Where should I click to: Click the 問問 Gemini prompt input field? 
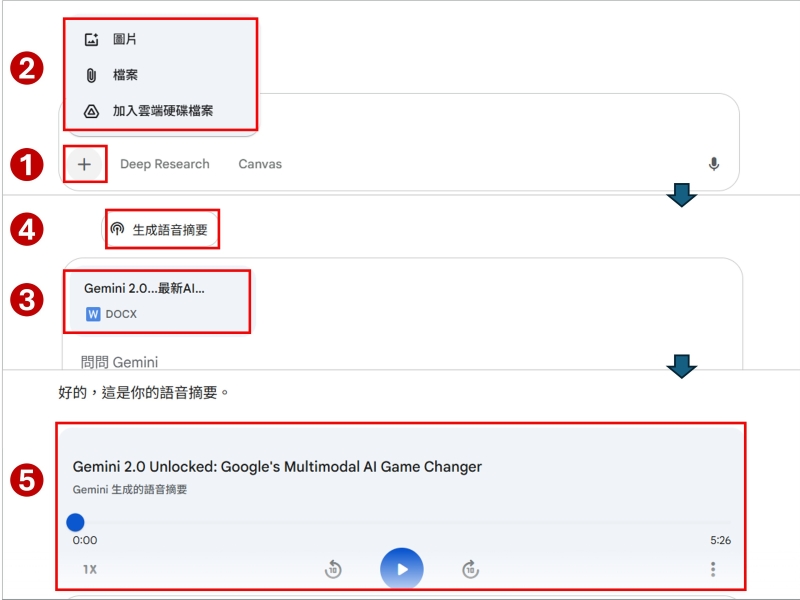120,362
